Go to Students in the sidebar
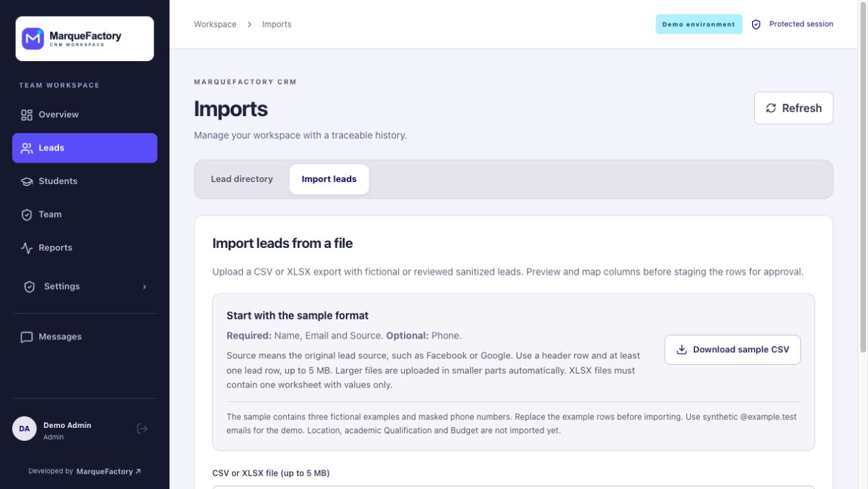The width and height of the screenshot is (868, 489). (x=84, y=181)
